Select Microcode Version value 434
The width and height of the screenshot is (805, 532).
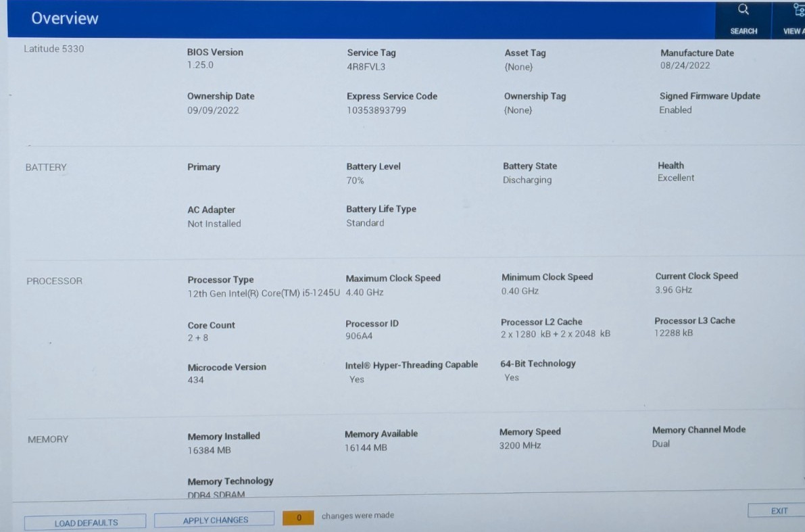tap(195, 380)
